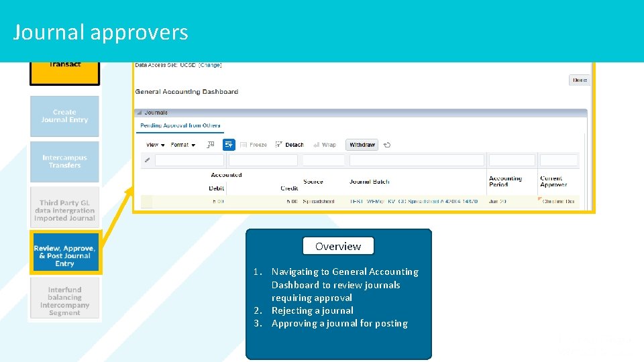Click the General Accounting Dashboard heading
The height and width of the screenshot is (362, 644).
click(x=186, y=92)
